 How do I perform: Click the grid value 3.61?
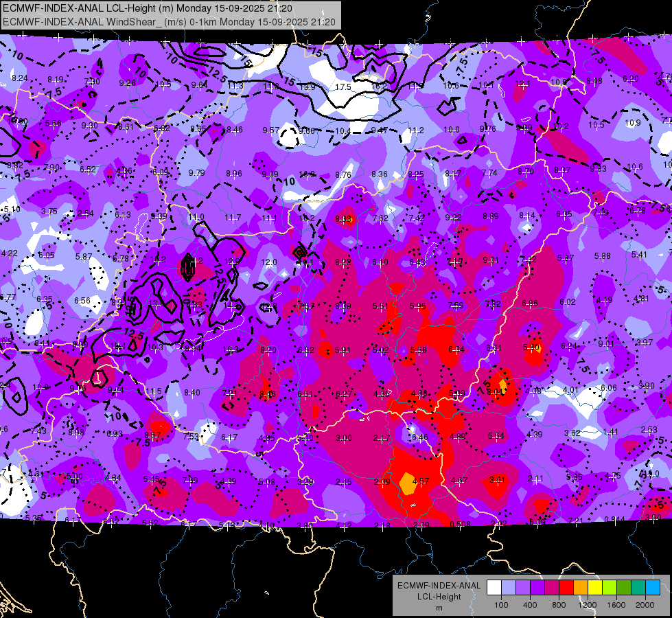[x=497, y=479]
